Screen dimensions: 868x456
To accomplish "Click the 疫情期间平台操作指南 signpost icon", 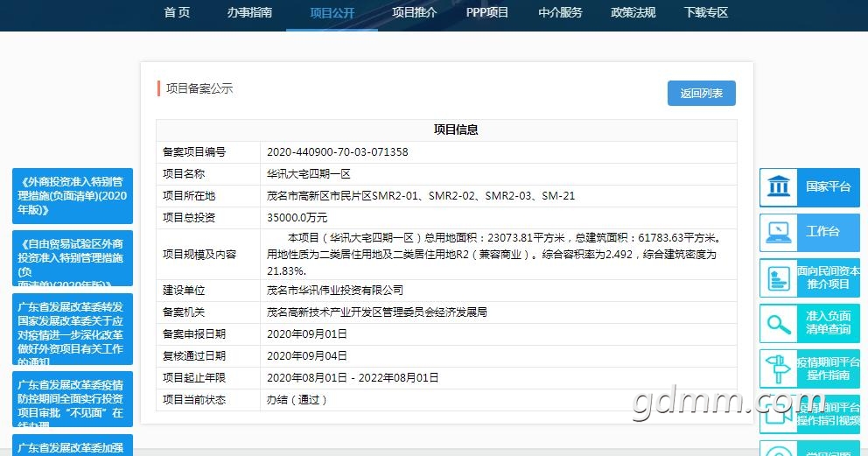I will [x=778, y=368].
